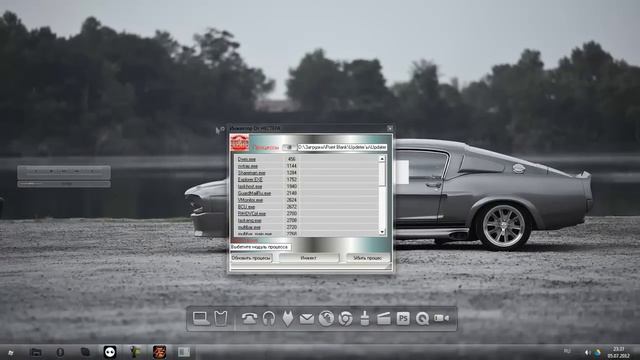Viewport: 640px width, 360px height.
Task: Click the select process module field
Action: point(260,247)
